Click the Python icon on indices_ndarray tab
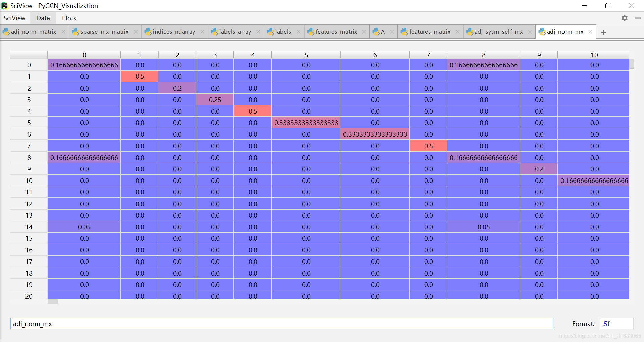 pos(148,32)
